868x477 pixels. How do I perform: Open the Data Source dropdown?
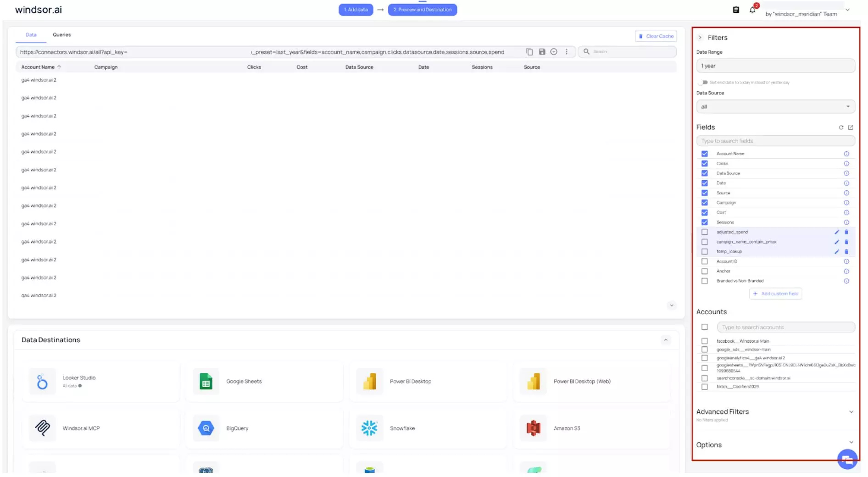775,107
